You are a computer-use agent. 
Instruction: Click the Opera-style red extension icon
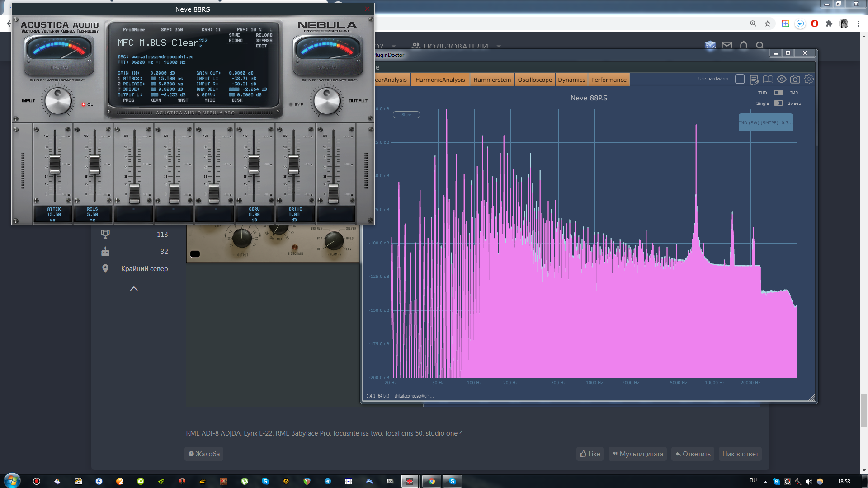tap(815, 23)
